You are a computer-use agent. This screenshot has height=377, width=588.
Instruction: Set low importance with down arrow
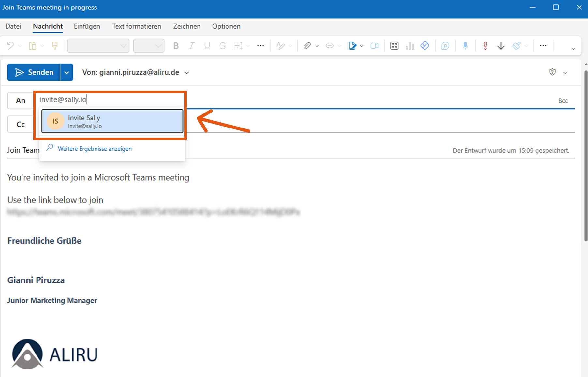501,46
